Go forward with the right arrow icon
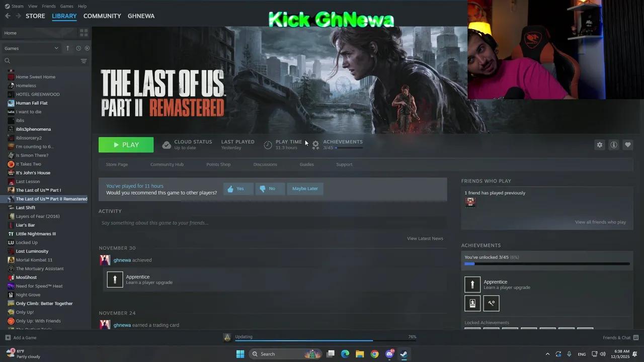The image size is (644, 362). [x=18, y=16]
